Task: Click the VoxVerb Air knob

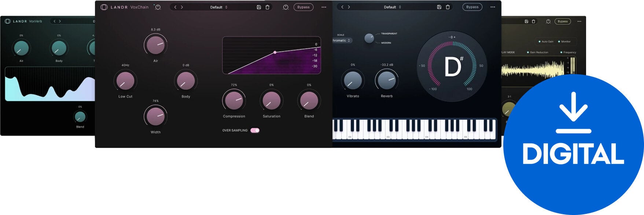Action: click(x=21, y=48)
